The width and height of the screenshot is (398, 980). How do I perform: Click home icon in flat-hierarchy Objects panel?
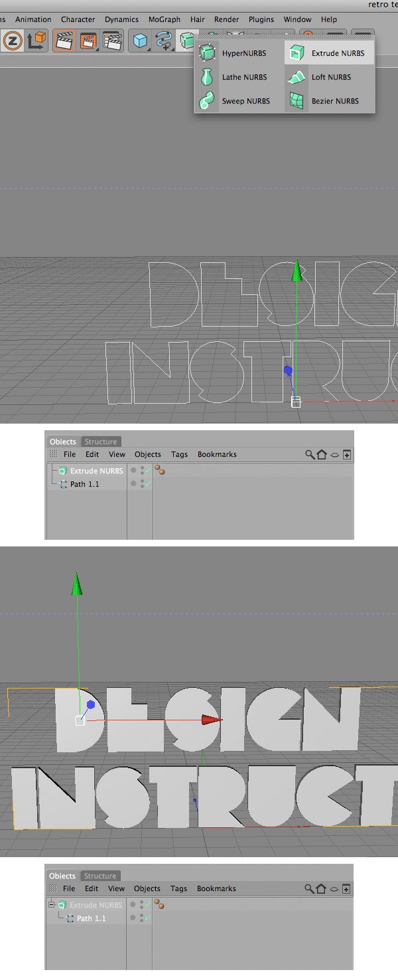(x=322, y=455)
